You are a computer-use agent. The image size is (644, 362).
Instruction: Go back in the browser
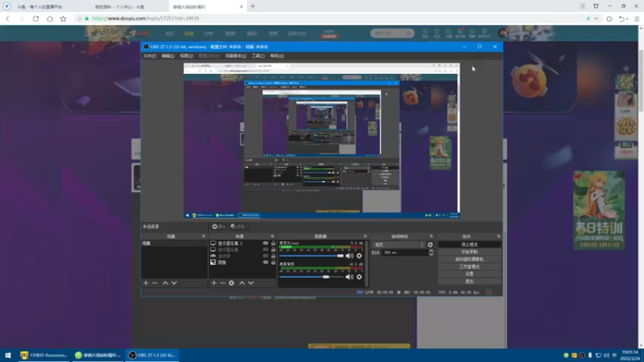[7, 19]
